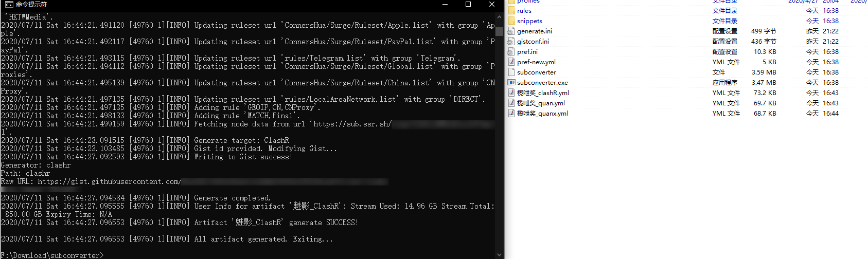Click the rules/LocalAreaNetwork.list ruleset log line
Screen dimensions: 868x259
tap(243, 99)
